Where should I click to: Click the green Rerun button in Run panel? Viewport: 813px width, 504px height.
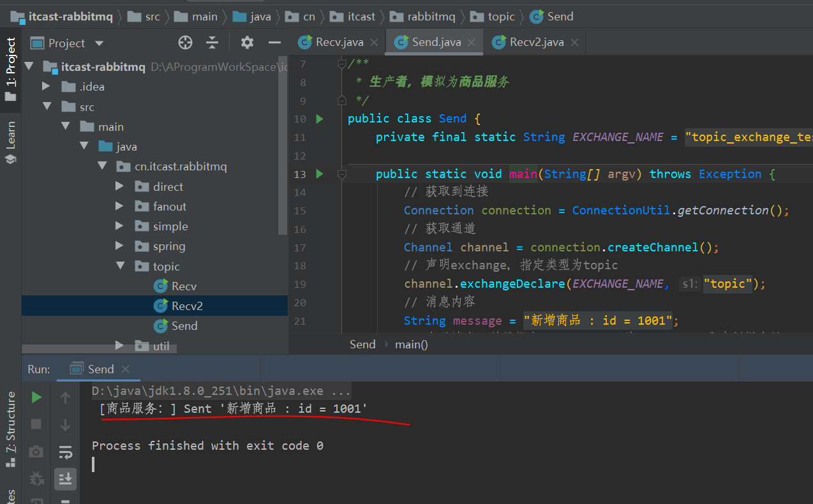pyautogui.click(x=36, y=397)
